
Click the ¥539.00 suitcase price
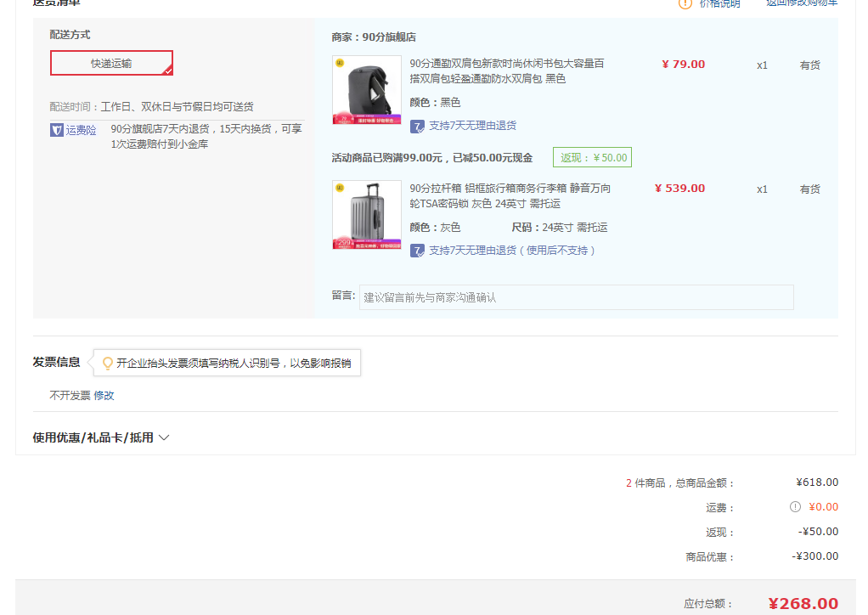click(679, 189)
